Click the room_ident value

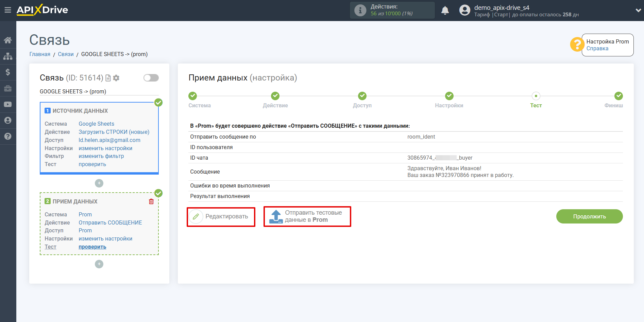click(x=421, y=137)
